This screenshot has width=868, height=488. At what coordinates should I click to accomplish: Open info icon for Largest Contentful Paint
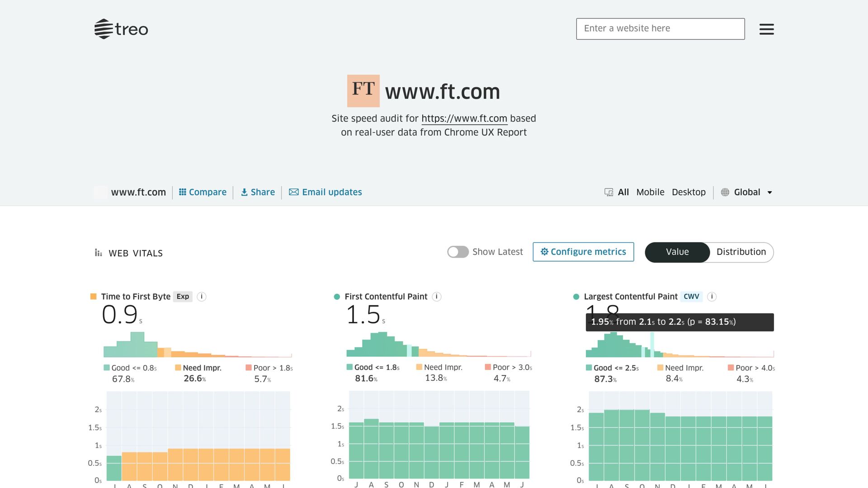click(712, 296)
